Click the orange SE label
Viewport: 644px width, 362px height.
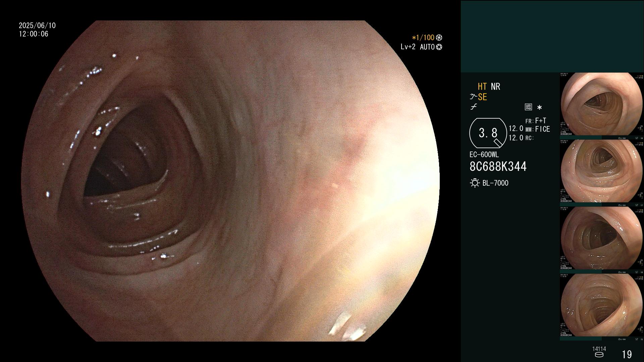482,97
